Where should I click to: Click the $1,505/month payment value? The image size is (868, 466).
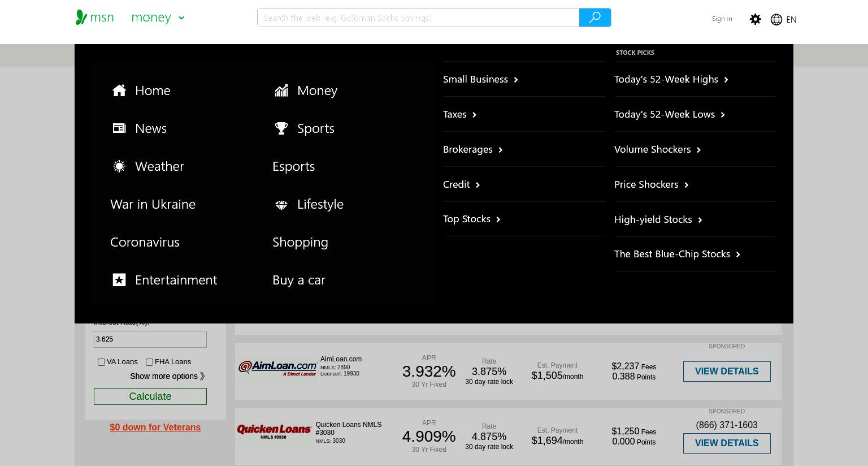tap(557, 376)
